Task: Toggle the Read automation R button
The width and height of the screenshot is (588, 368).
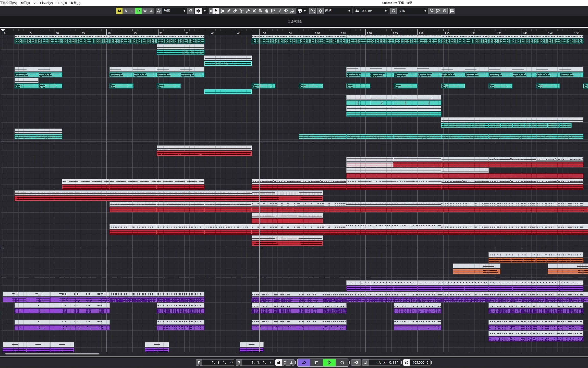Action: pyautogui.click(x=138, y=11)
